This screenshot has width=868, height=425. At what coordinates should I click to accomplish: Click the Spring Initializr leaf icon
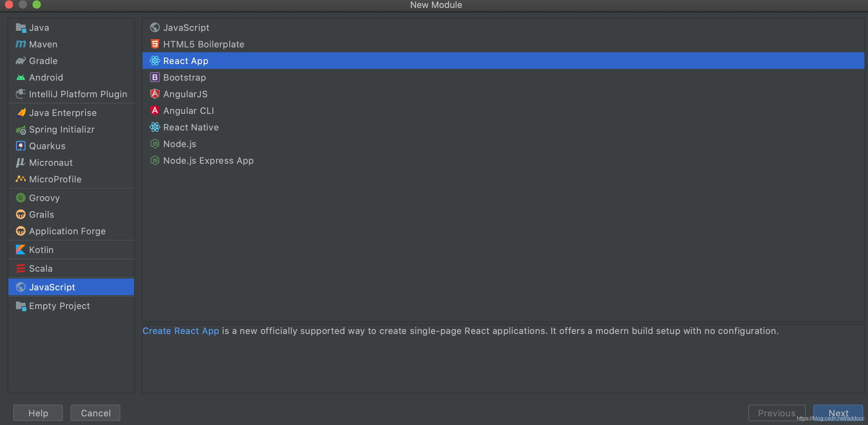point(21,130)
